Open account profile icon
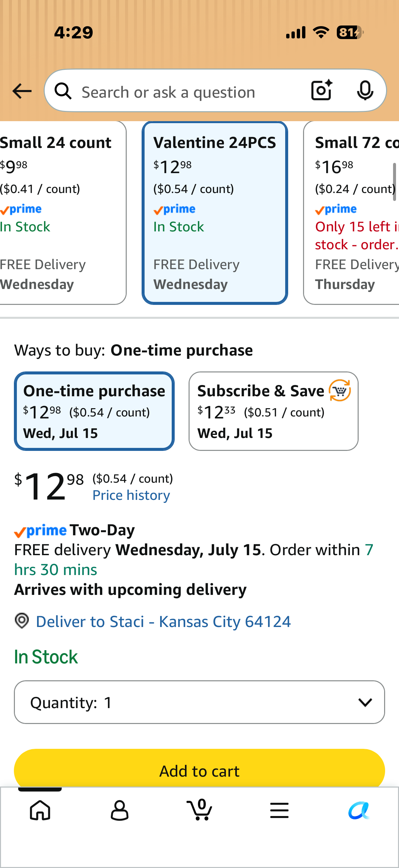The image size is (399, 868). [x=119, y=810]
